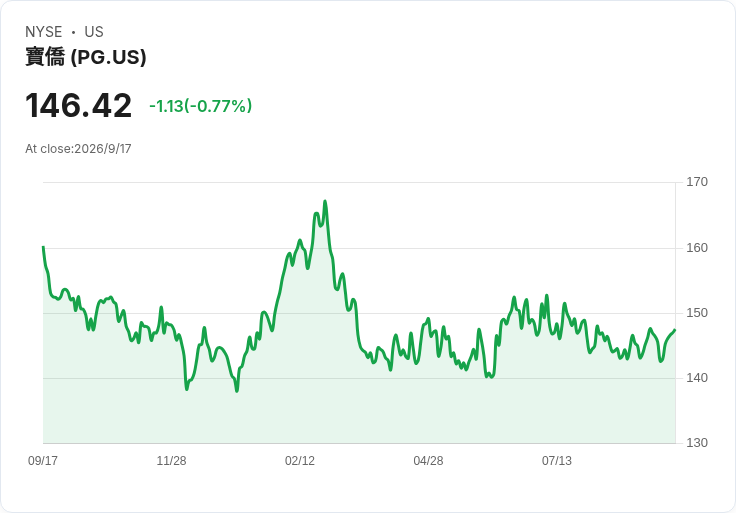Click the leftmost start of the price line

43,247
